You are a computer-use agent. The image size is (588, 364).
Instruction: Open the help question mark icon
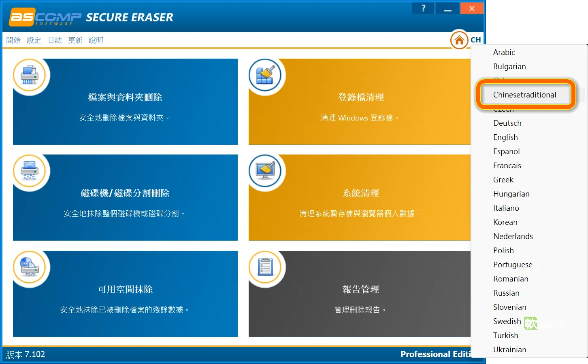[423, 8]
